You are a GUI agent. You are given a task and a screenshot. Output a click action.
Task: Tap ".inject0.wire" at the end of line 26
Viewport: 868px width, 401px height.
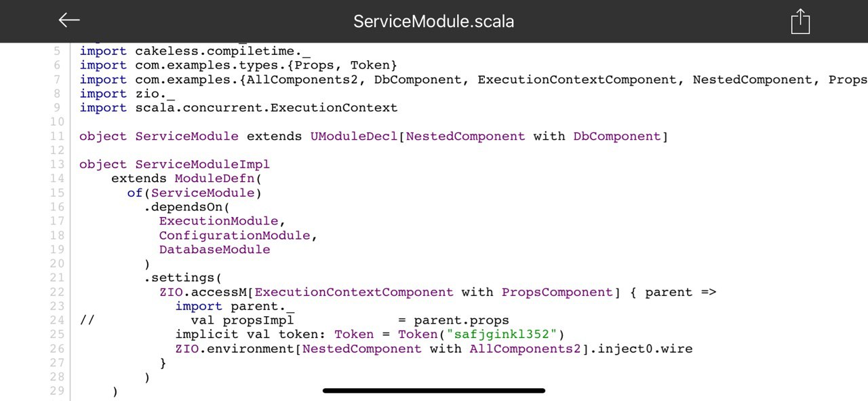(x=641, y=349)
